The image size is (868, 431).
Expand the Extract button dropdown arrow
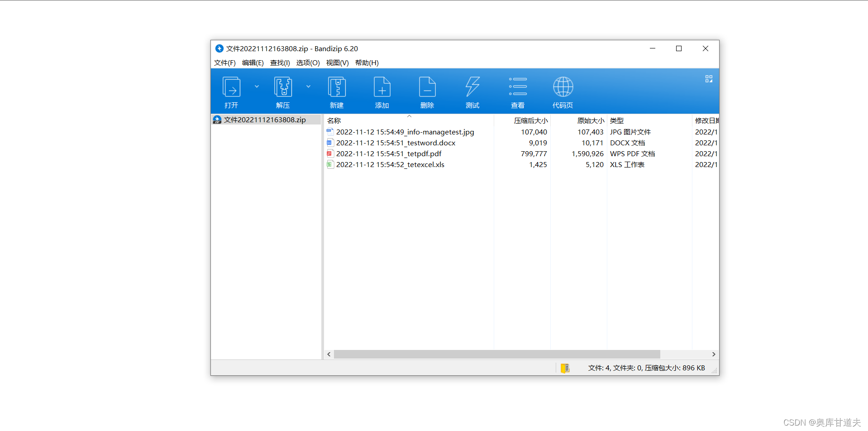point(308,86)
